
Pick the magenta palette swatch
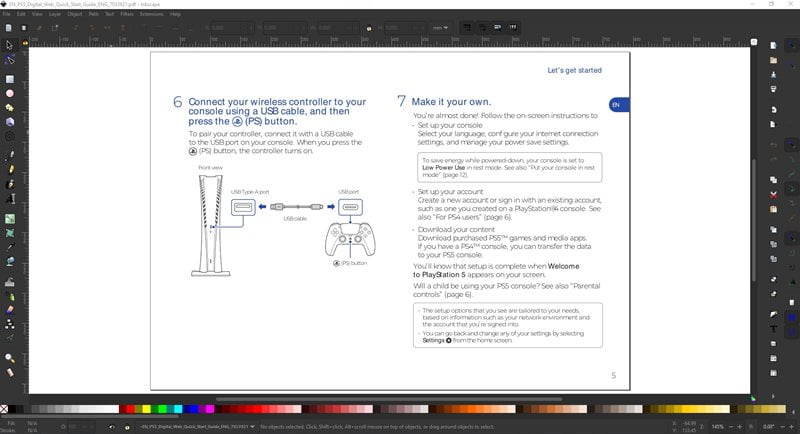[210, 409]
